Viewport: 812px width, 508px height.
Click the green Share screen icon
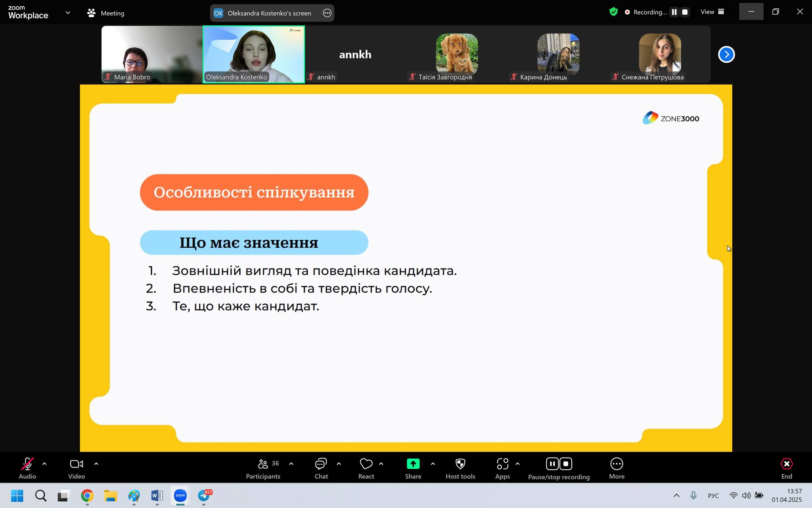413,464
